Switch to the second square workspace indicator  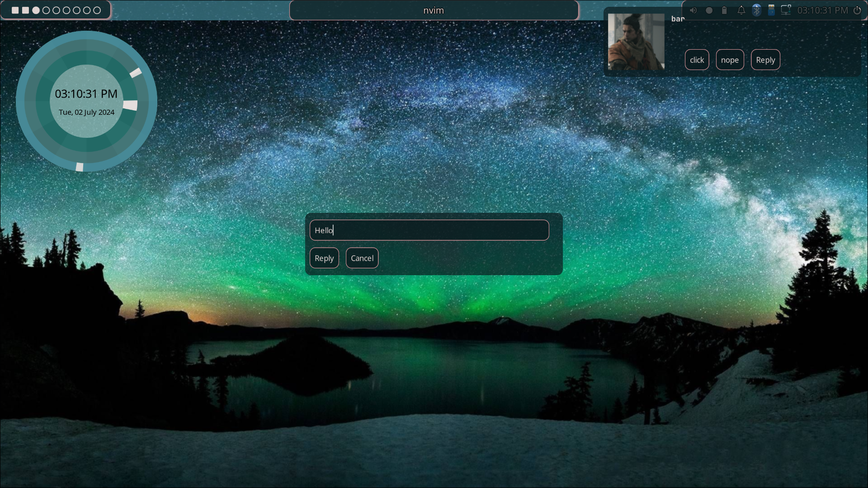coord(25,10)
